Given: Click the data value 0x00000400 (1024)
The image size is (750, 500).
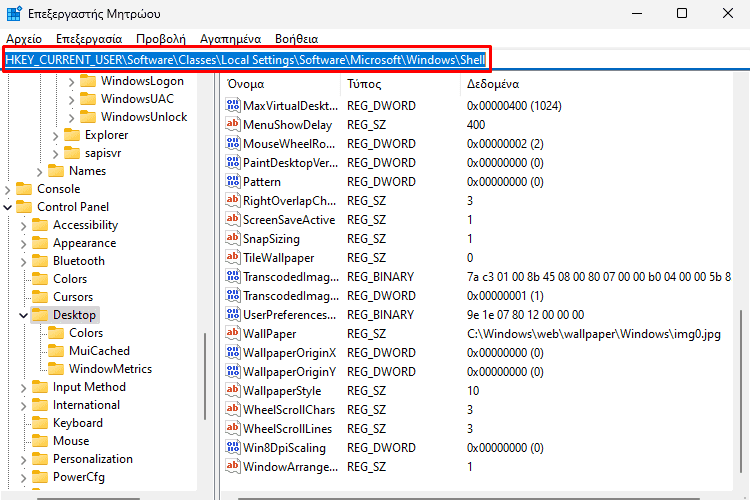Looking at the screenshot, I should (x=514, y=105).
